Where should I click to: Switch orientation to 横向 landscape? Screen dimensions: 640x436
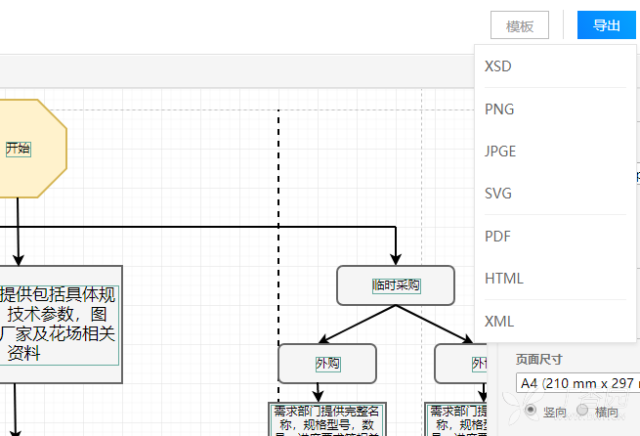[x=582, y=411]
